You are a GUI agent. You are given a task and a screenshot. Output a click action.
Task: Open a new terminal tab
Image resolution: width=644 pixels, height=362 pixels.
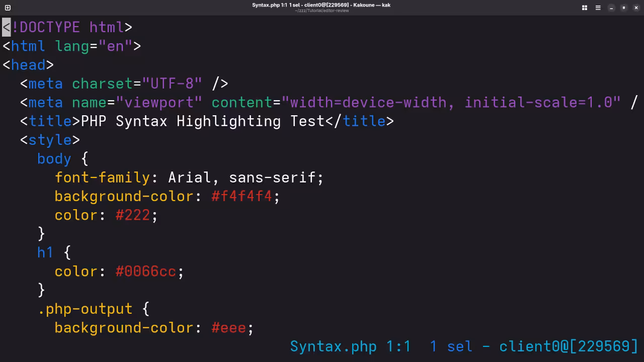pyautogui.click(x=7, y=8)
